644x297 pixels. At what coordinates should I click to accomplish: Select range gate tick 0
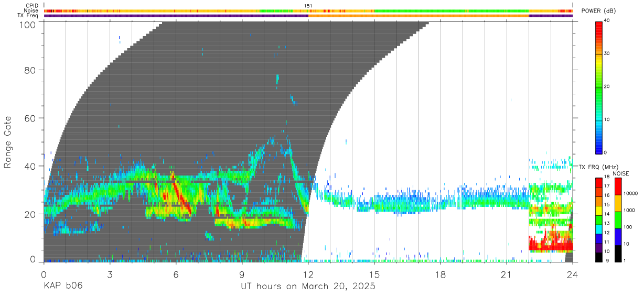click(x=33, y=259)
